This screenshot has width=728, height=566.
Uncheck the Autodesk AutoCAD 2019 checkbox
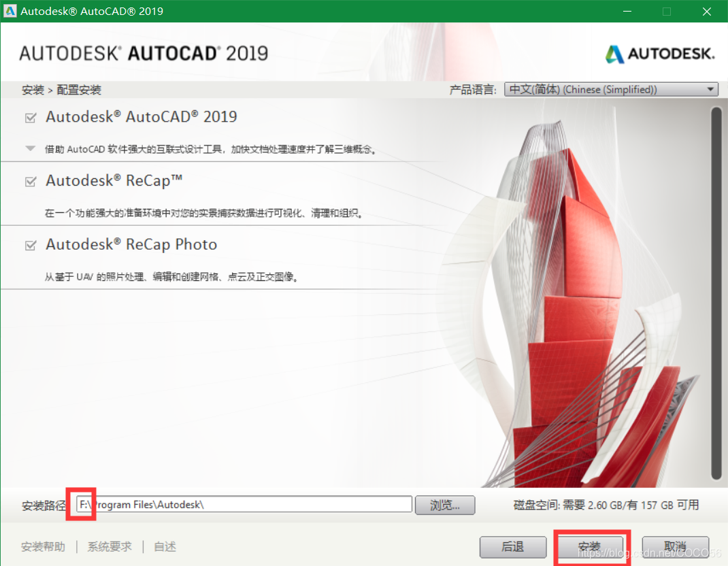(x=30, y=118)
